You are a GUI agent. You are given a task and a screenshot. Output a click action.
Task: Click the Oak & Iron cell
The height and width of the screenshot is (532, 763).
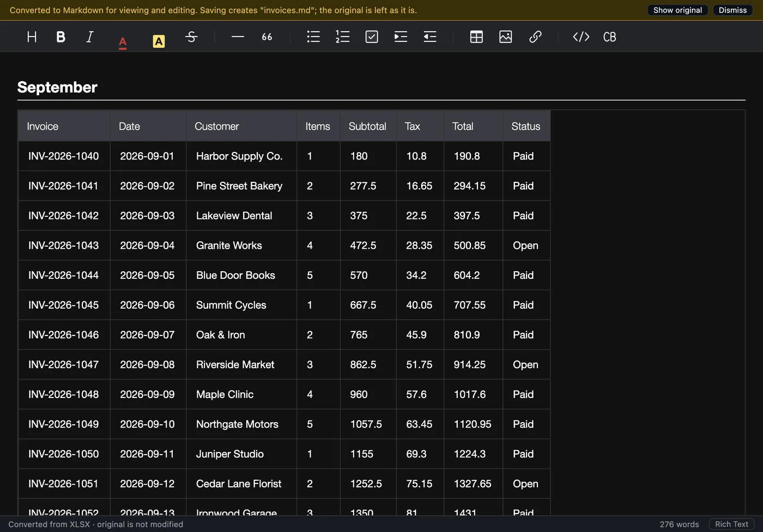(x=241, y=335)
